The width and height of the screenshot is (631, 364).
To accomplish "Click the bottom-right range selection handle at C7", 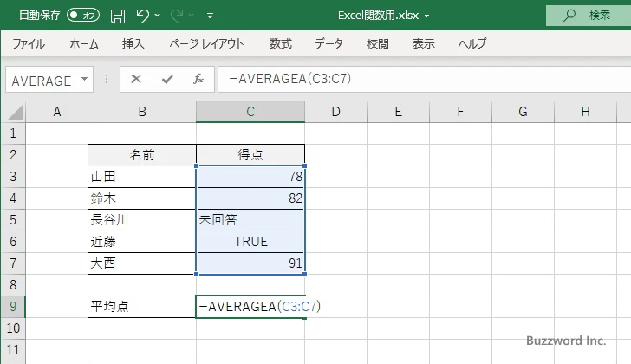I will (304, 275).
